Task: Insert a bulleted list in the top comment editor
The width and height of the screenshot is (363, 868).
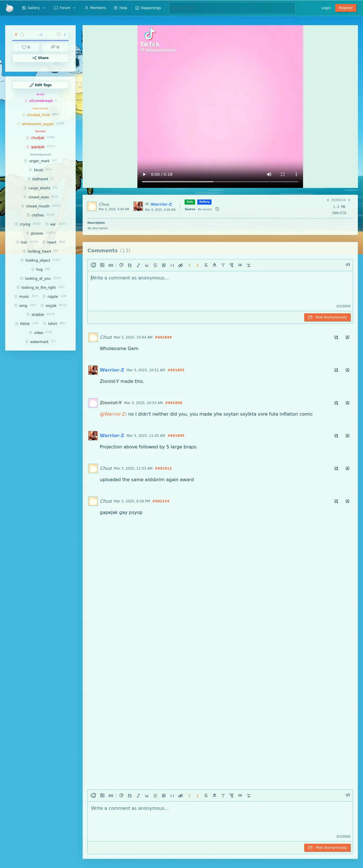Action: tap(240, 265)
